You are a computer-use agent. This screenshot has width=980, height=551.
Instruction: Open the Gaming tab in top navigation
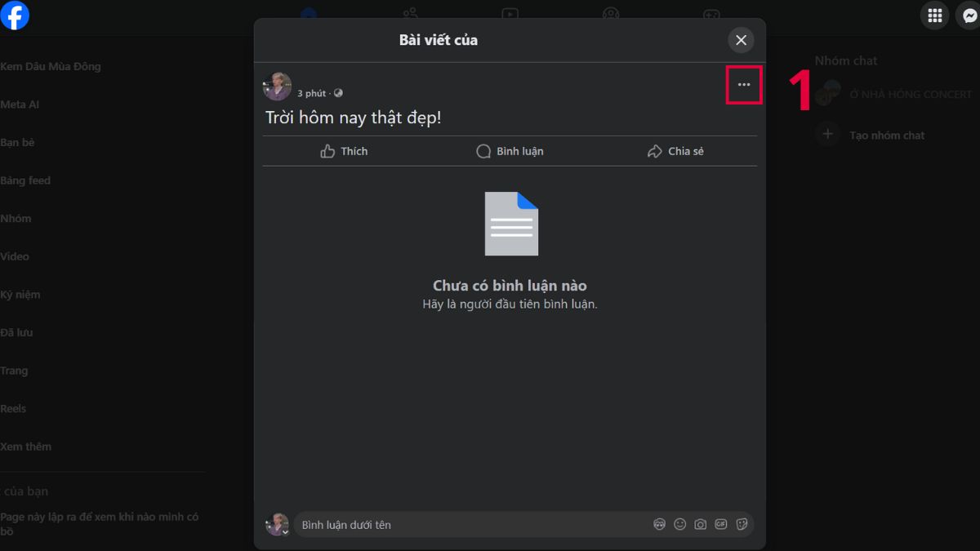click(711, 14)
